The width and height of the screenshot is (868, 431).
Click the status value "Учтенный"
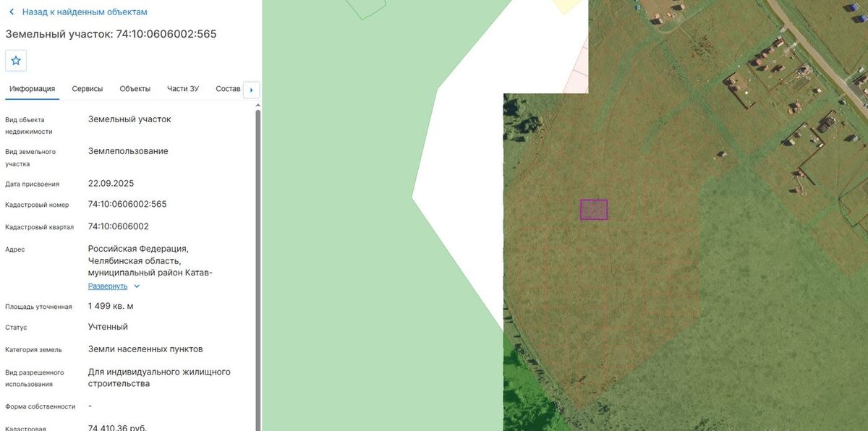pos(109,327)
